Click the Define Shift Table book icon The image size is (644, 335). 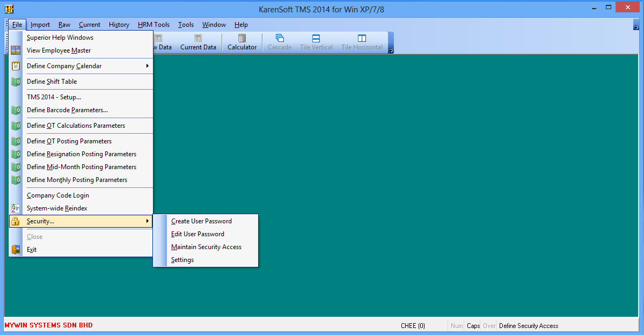click(x=16, y=82)
